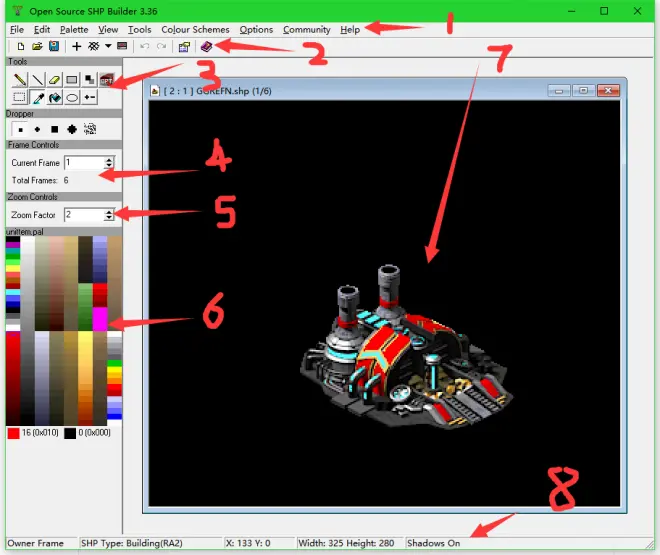The image size is (660, 555).
Task: Click the 'SHP Type: Building(RA2)' status text
Action: [x=132, y=543]
